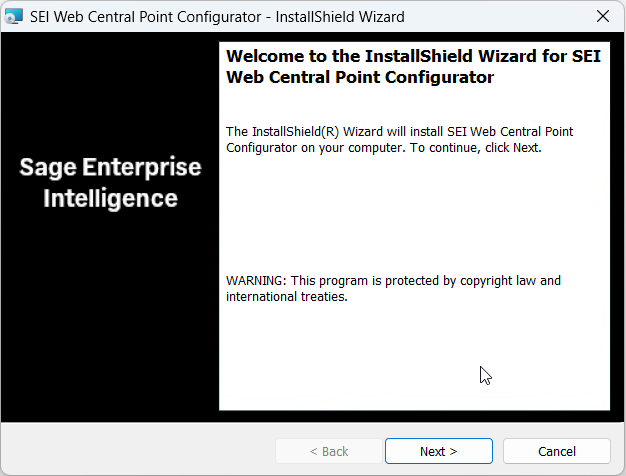Click the WARNING copyright law notice line
The width and height of the screenshot is (626, 476).
click(393, 280)
